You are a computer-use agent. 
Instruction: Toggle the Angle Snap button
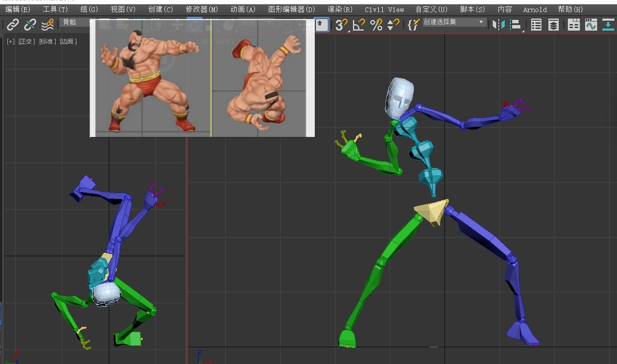tap(359, 25)
